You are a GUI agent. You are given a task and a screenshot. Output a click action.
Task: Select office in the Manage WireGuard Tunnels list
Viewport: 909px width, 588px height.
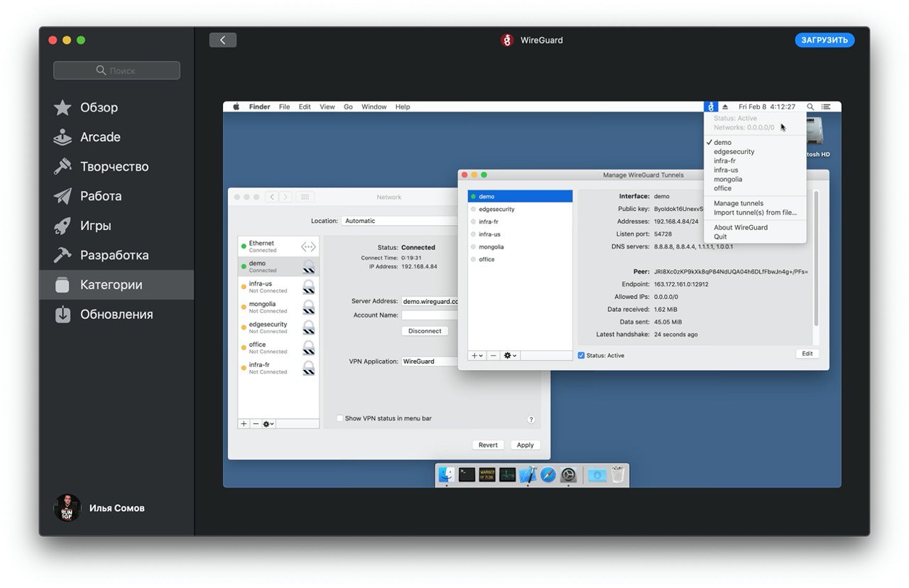(x=520, y=259)
